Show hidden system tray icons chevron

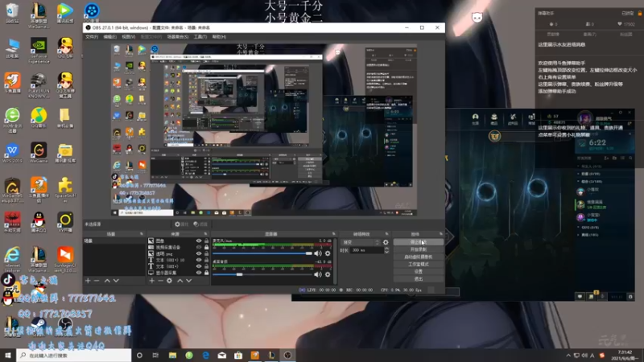pyautogui.click(x=568, y=356)
